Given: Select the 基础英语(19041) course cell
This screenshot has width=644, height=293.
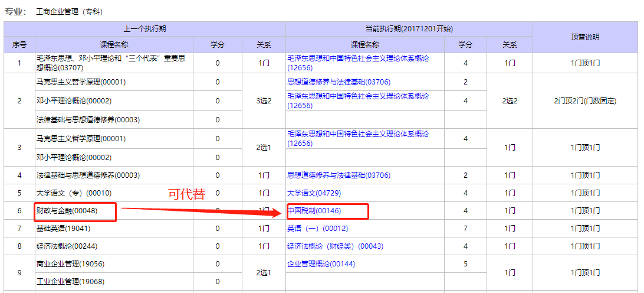Looking at the screenshot, I should (63, 229).
